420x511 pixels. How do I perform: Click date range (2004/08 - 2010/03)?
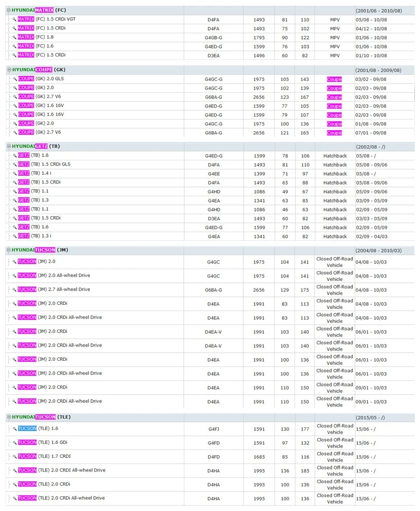pyautogui.click(x=379, y=251)
